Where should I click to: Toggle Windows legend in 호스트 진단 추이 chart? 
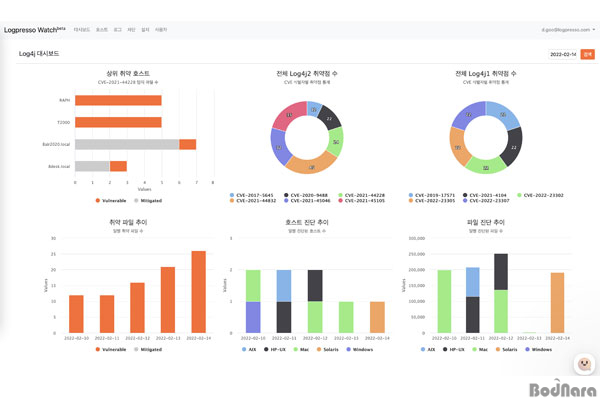click(360, 349)
